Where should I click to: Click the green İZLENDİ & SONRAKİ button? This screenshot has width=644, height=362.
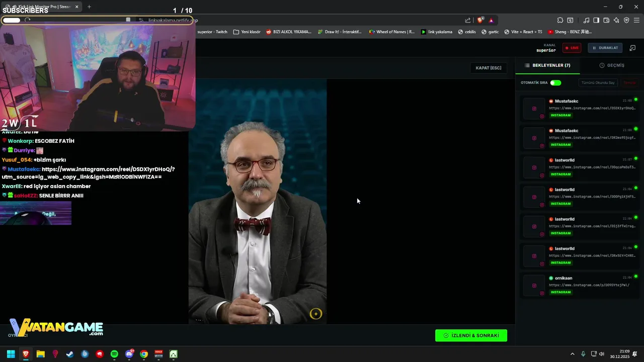coord(471,335)
